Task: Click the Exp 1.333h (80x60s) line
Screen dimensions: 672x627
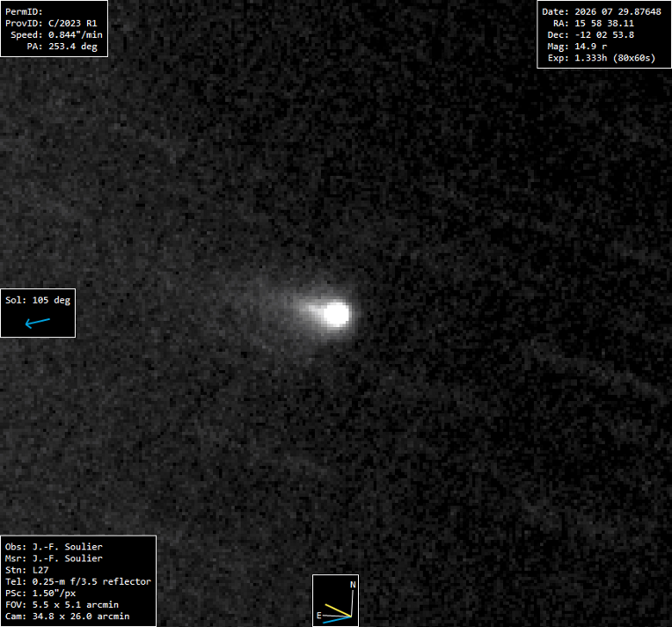Action: tap(602, 58)
